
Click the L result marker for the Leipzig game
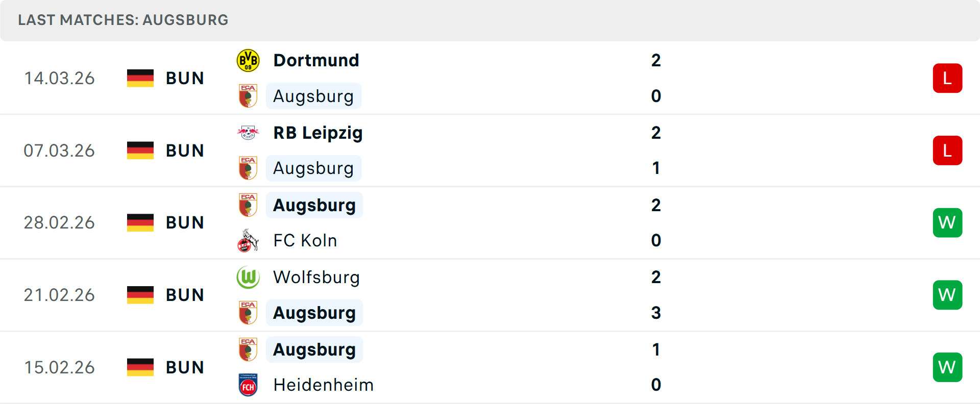(x=947, y=150)
